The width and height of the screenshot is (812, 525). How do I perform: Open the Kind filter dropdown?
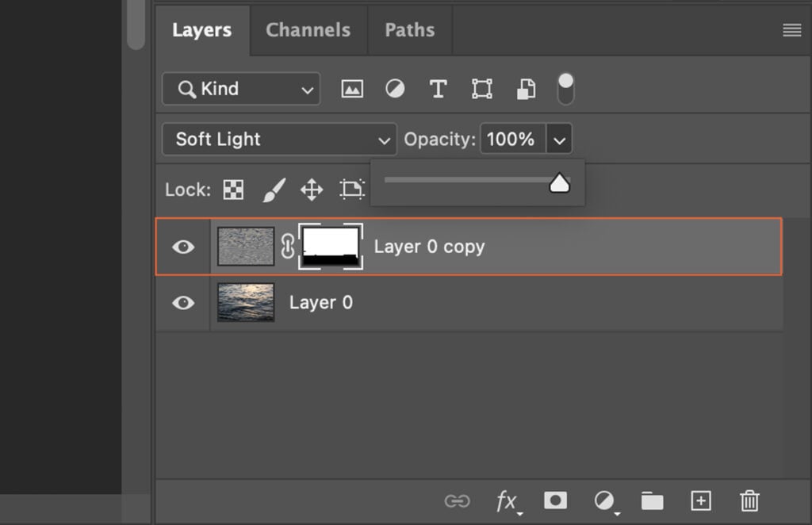click(x=240, y=89)
